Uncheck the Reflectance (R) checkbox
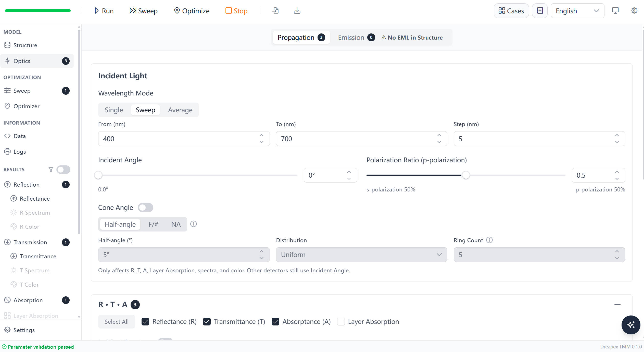This screenshot has width=644, height=352. 145,322
